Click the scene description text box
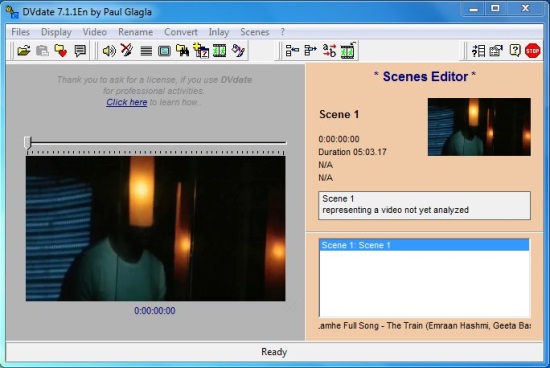The height and width of the screenshot is (368, 550). tap(424, 205)
